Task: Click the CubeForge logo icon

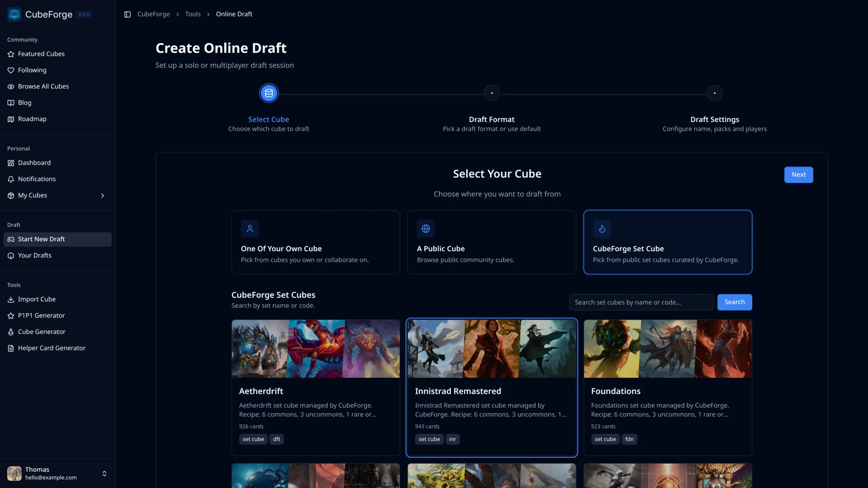Action: (x=14, y=14)
